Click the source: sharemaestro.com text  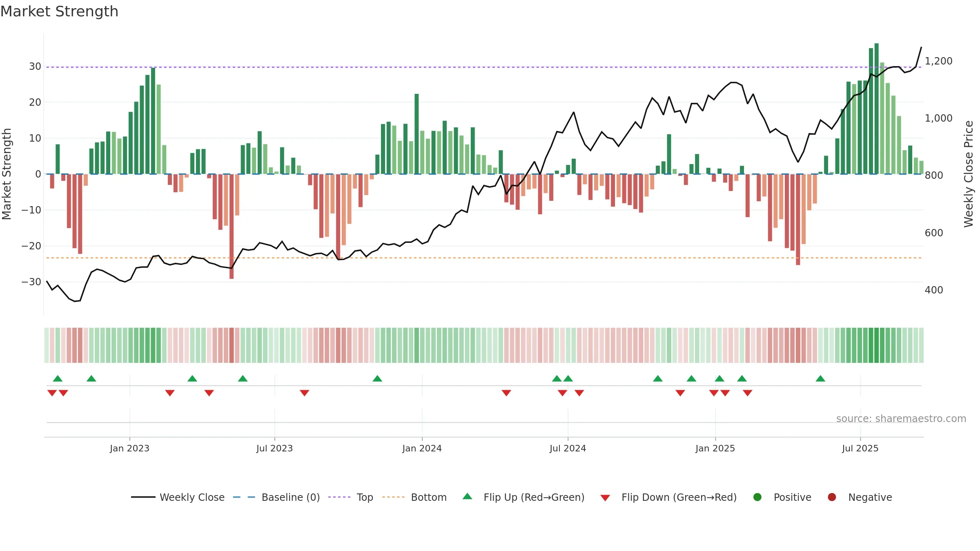click(901, 419)
